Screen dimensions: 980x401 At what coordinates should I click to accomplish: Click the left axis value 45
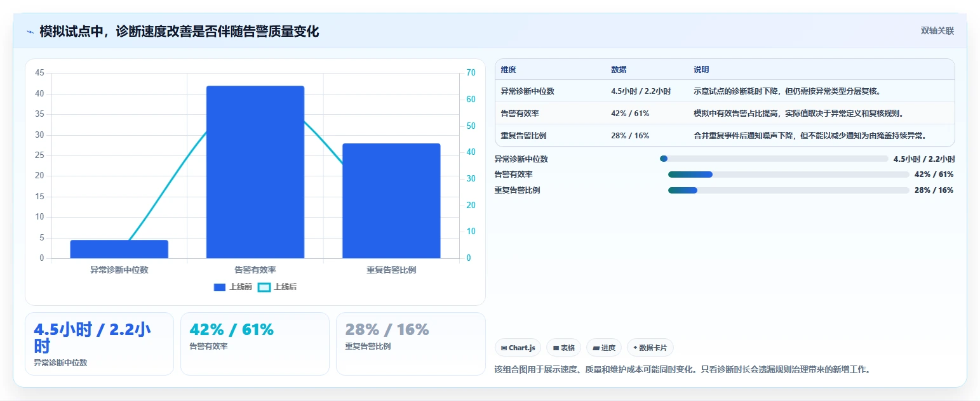(x=39, y=73)
